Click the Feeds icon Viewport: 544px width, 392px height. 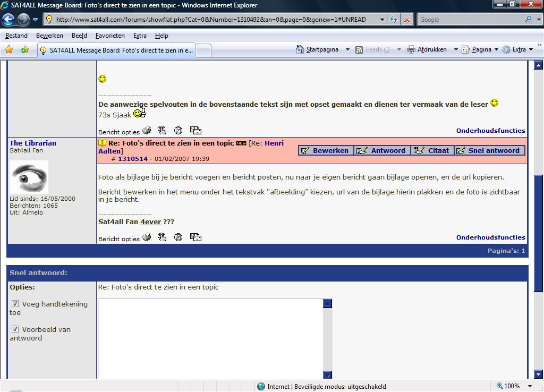pyautogui.click(x=359, y=49)
